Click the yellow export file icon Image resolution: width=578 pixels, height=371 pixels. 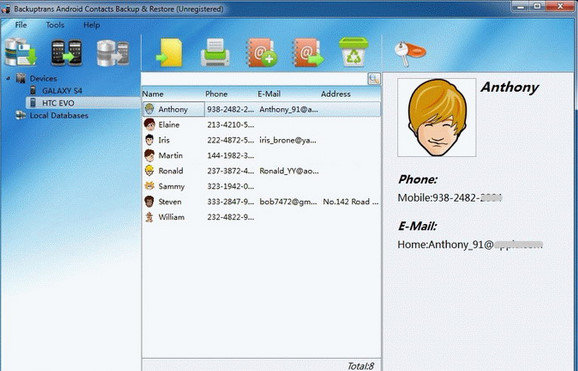(x=170, y=53)
